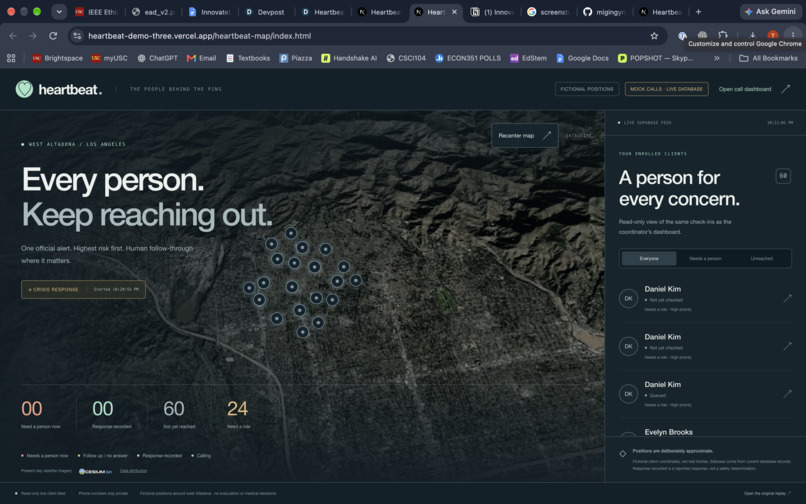Open the myUSC bookmark
This screenshot has width=806, height=504.
(x=109, y=58)
